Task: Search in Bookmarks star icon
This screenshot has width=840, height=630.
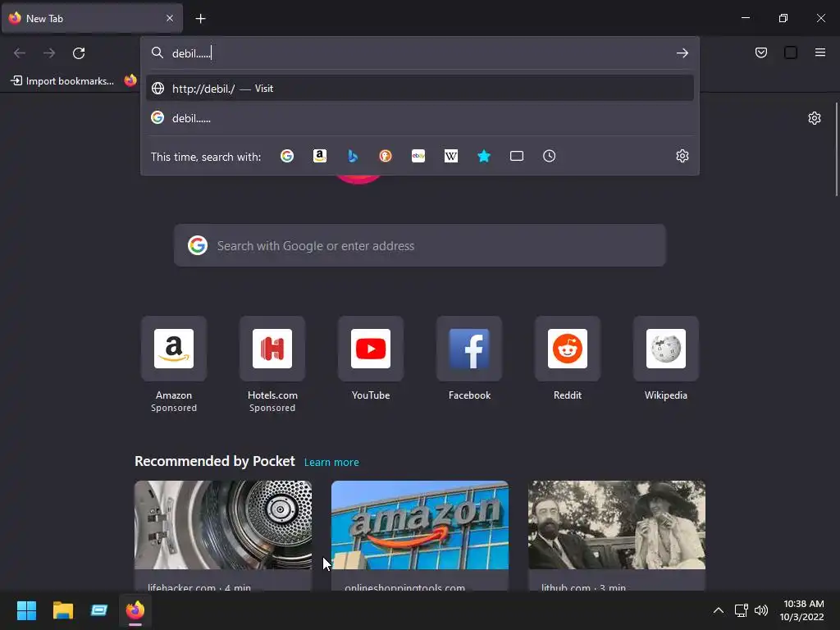Action: pyautogui.click(x=484, y=156)
